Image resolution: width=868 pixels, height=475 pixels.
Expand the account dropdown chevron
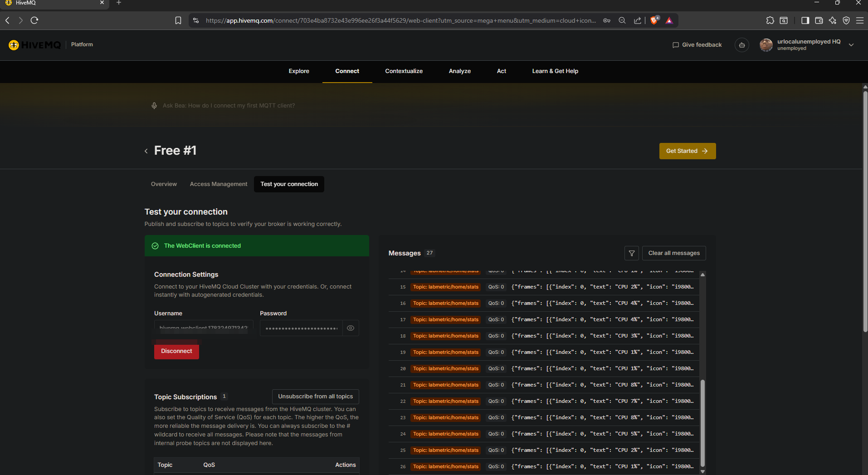click(x=851, y=45)
